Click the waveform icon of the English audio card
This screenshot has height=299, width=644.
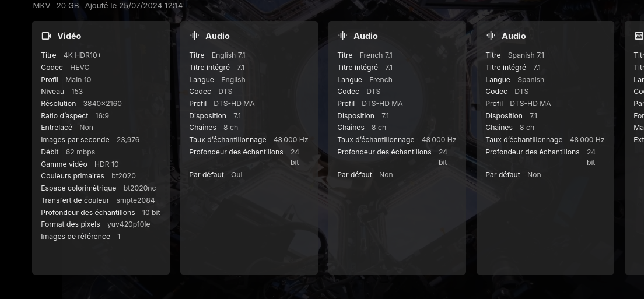194,36
